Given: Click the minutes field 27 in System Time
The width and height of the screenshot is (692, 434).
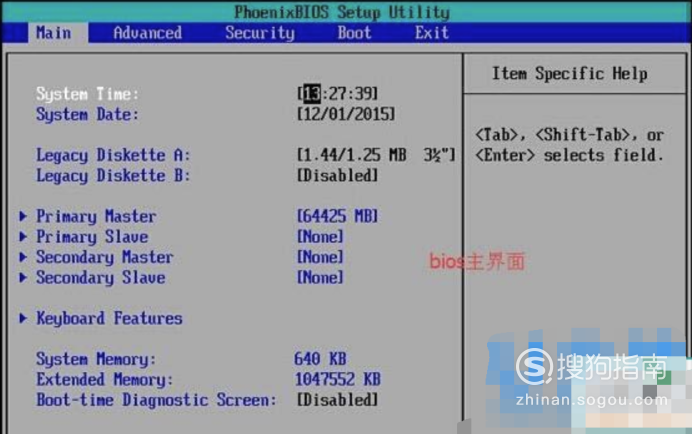Looking at the screenshot, I should 338,94.
